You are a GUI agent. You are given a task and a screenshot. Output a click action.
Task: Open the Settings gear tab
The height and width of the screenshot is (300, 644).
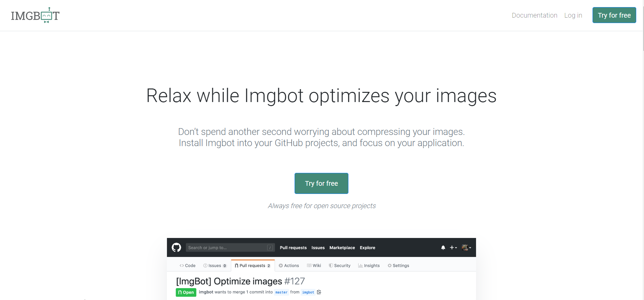(x=398, y=266)
